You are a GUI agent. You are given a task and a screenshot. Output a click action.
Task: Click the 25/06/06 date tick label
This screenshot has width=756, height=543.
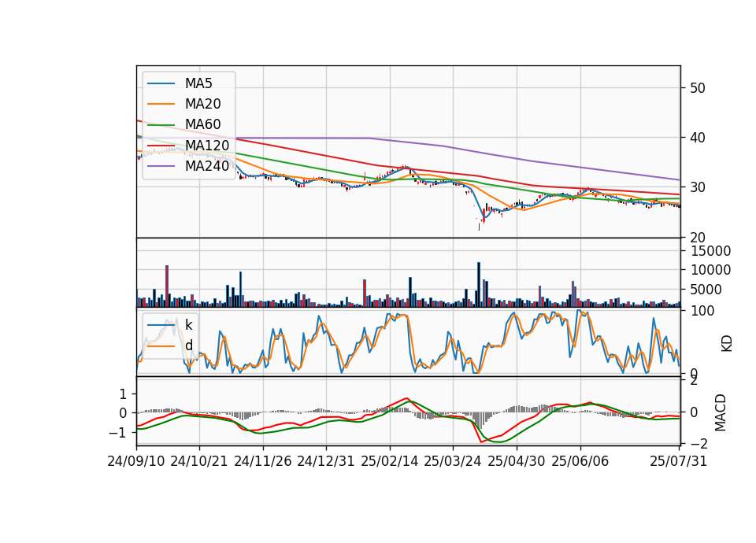[580, 461]
